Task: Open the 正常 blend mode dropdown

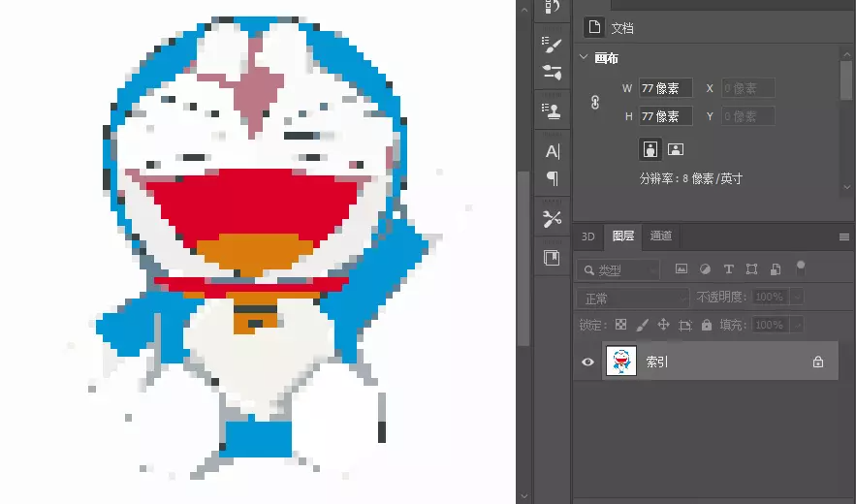Action: pyautogui.click(x=632, y=299)
